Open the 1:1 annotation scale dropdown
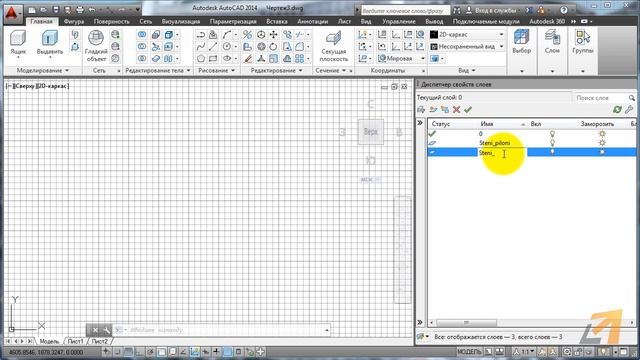The height and width of the screenshot is (360, 640). click(x=524, y=351)
